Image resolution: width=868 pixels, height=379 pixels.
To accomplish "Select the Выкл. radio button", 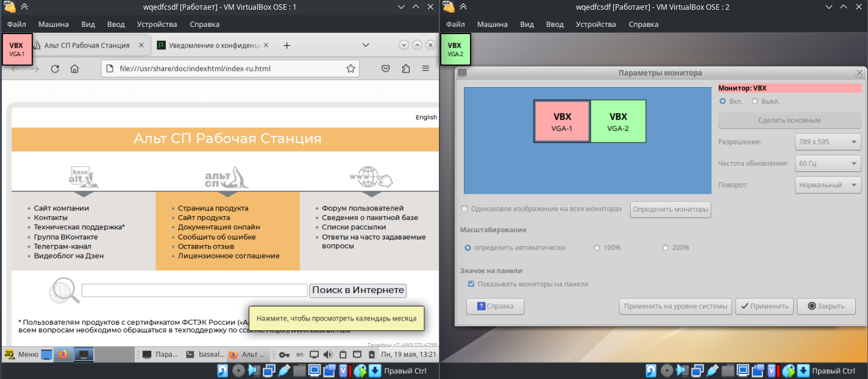I will point(755,101).
